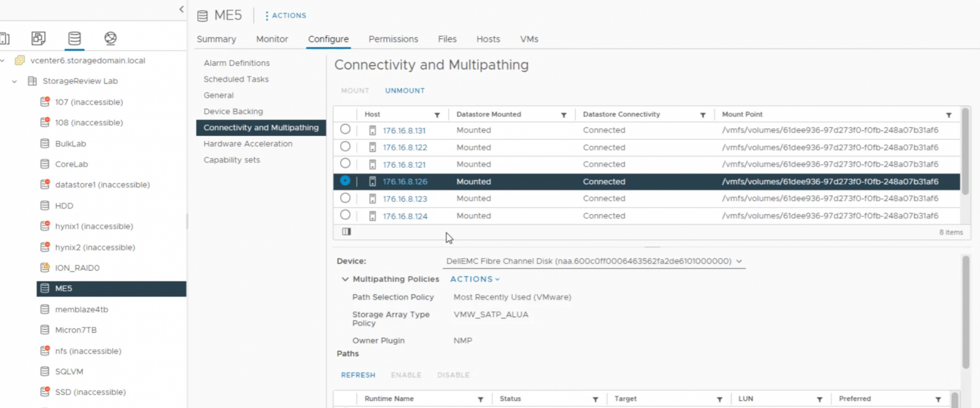980x408 pixels.
Task: Click the ME5 datastore header icon
Action: click(203, 16)
